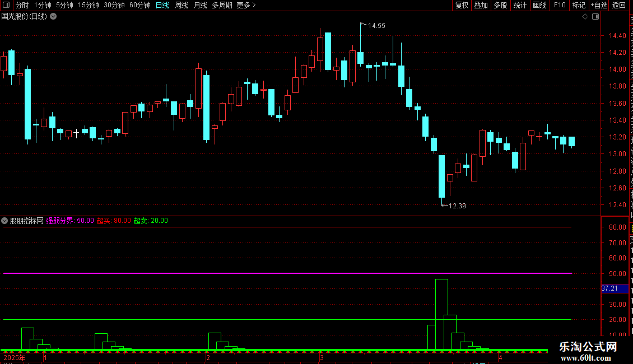
Task: Click the 37.21 value marker on indicator axis
Action: pyautogui.click(x=615, y=288)
